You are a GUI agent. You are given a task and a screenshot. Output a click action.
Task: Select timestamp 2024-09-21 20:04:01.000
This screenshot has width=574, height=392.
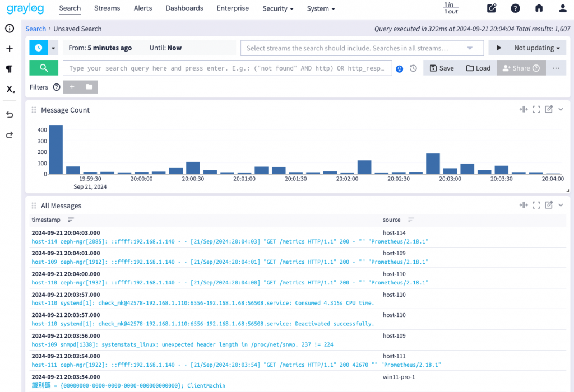pos(66,253)
